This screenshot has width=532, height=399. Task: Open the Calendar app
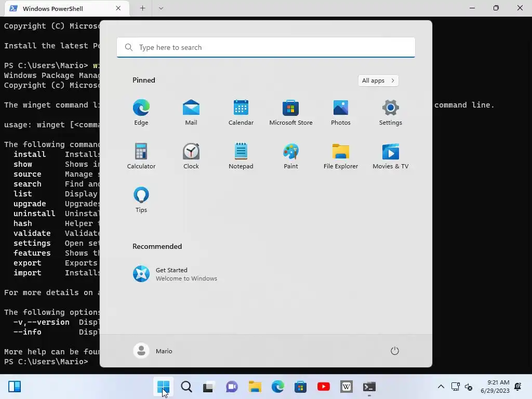pos(241,112)
